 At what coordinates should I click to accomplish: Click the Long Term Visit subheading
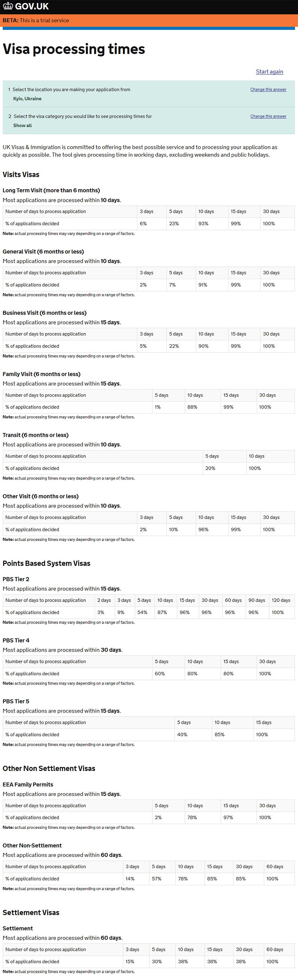pos(51,190)
